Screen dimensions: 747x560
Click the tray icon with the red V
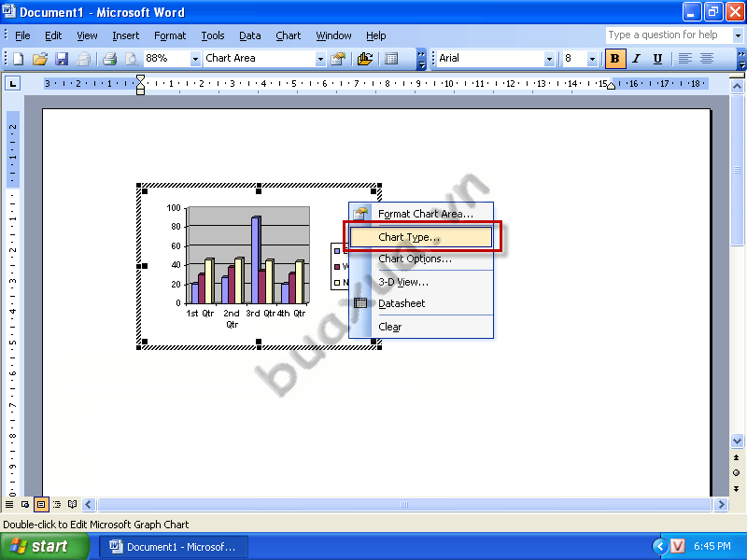678,546
